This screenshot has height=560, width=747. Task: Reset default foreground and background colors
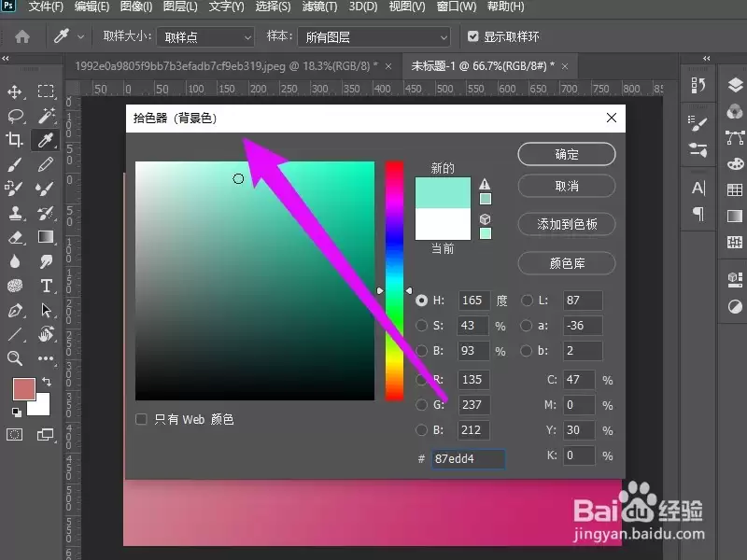pos(16,413)
